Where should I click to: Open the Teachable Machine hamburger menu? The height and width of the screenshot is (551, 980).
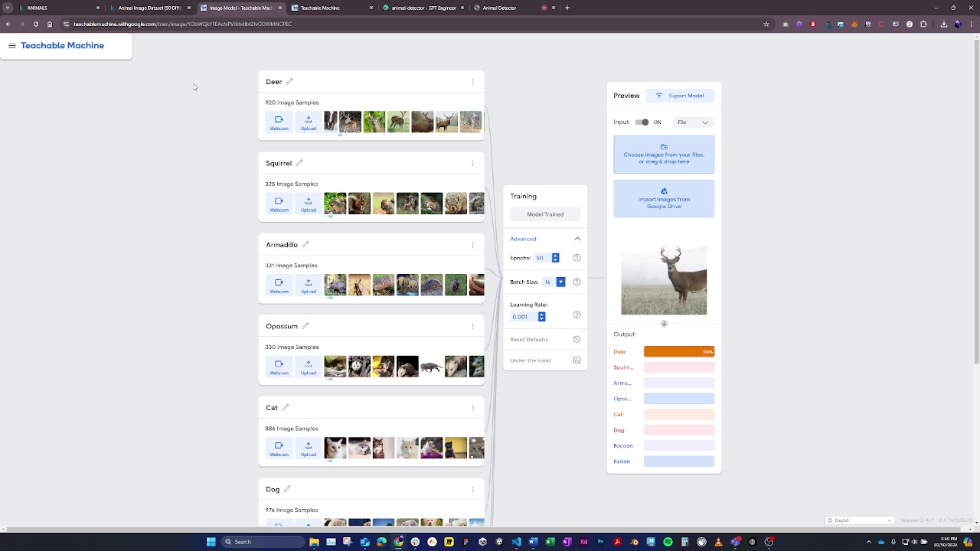pyautogui.click(x=12, y=46)
